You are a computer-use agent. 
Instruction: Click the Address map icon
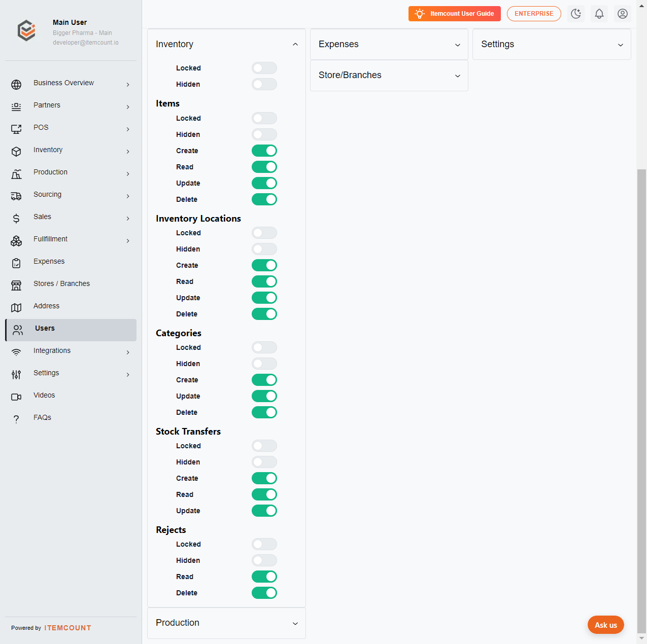coord(16,308)
